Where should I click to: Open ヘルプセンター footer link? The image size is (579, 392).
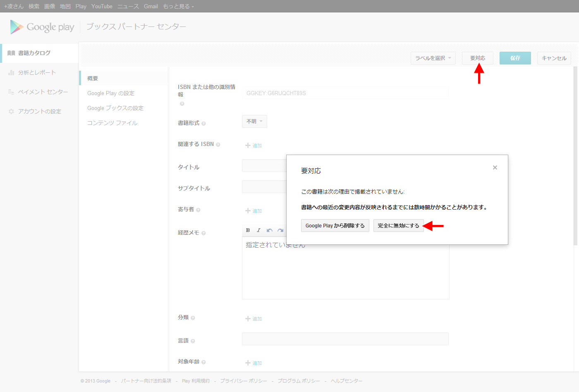[x=347, y=381]
